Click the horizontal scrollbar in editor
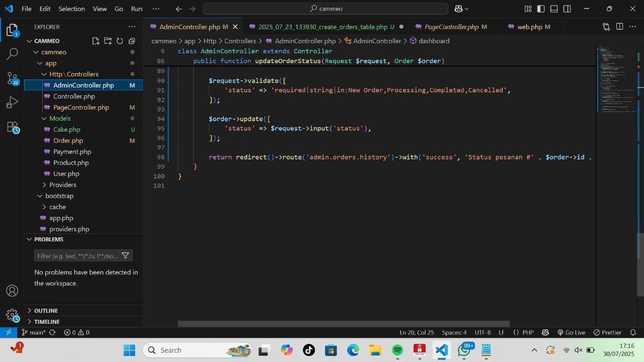The height and width of the screenshot is (362, 644). 344,324
